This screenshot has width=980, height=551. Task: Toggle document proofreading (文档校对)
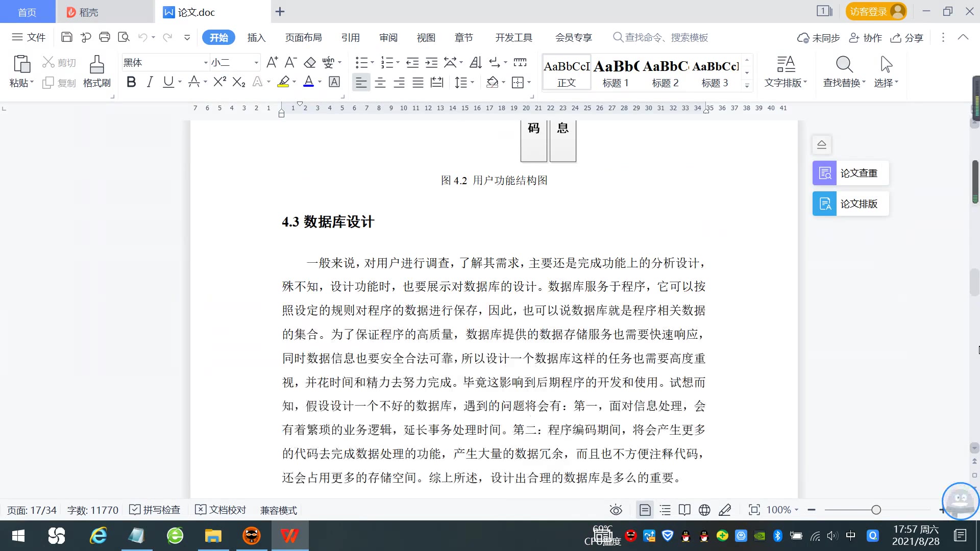coord(220,510)
